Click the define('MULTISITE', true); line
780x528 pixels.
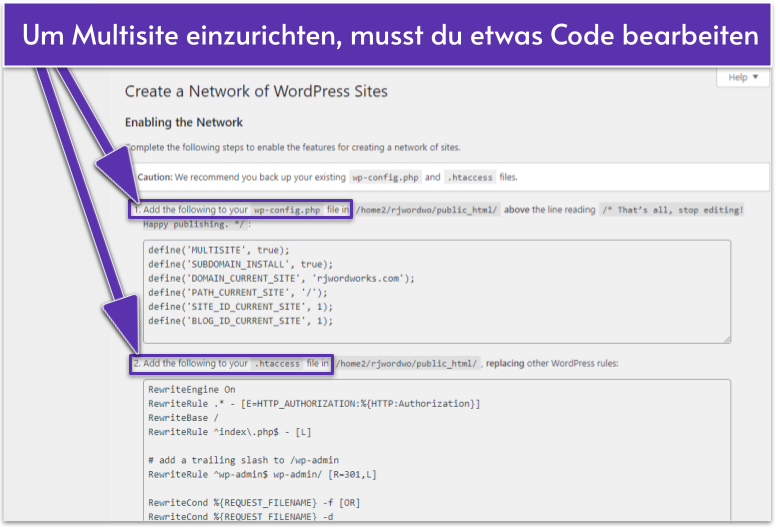pyautogui.click(x=218, y=250)
